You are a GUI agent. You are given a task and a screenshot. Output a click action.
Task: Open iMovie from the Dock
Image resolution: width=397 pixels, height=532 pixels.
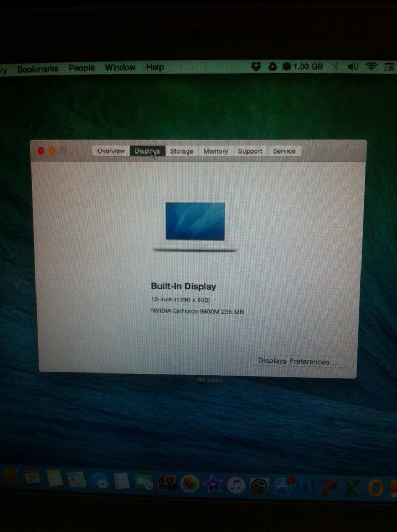[x=212, y=484]
